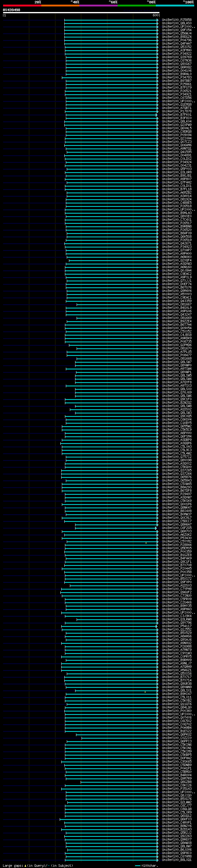Screen dimensions: 197x868
Task: Open hit UniRef100_P29497
Action: click(x=176, y=494)
